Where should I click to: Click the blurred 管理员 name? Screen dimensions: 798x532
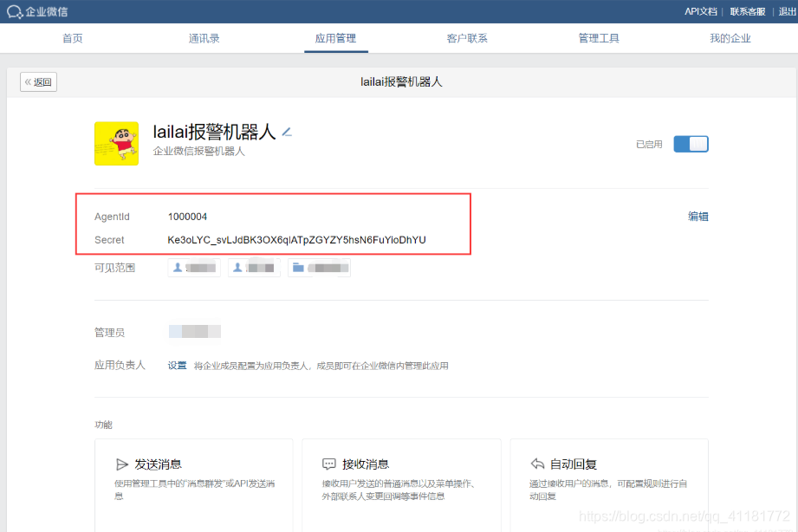[x=194, y=332]
